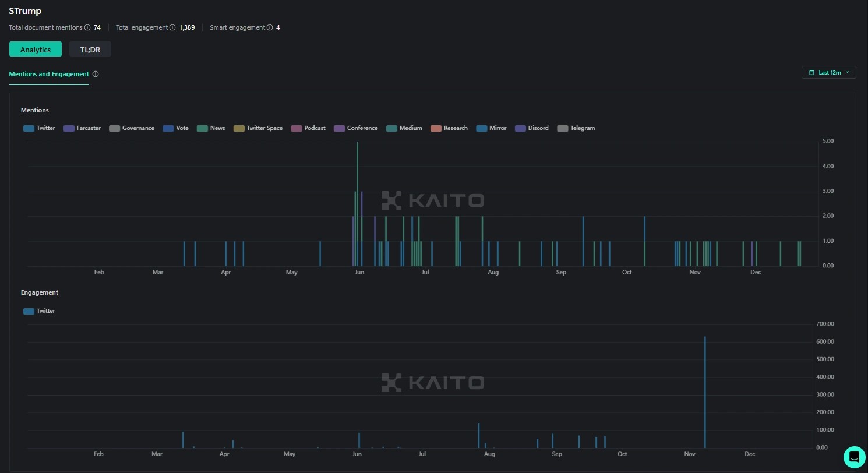Click the "Dec" label under the Engagement chart
The width and height of the screenshot is (868, 473).
click(750, 454)
